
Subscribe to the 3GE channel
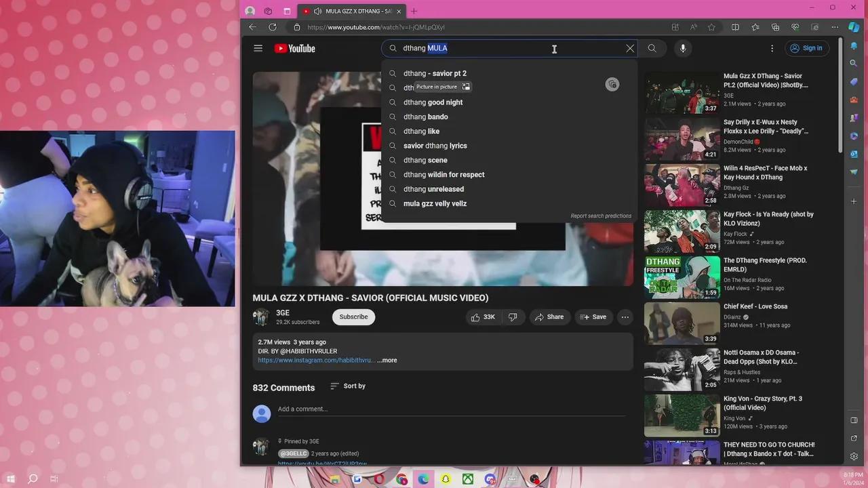tap(353, 317)
